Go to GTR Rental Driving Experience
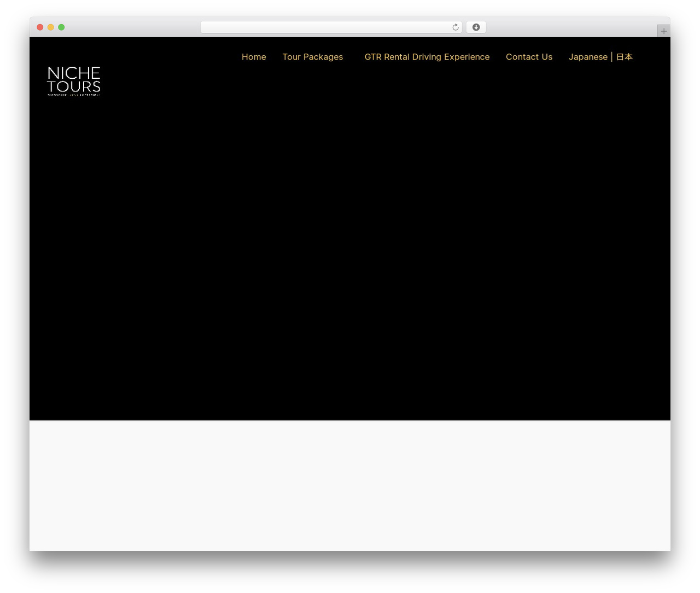The width and height of the screenshot is (700, 593). pyautogui.click(x=427, y=57)
